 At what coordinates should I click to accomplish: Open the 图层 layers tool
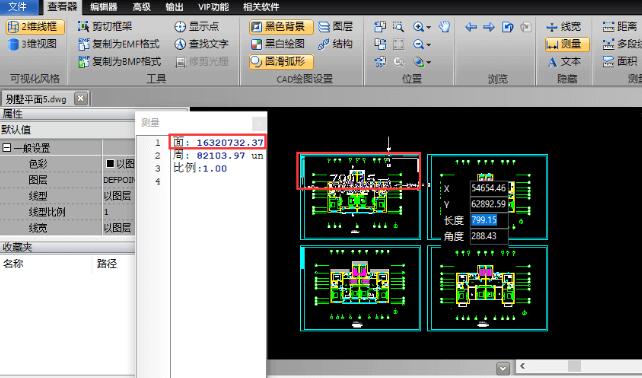pyautogui.click(x=335, y=27)
